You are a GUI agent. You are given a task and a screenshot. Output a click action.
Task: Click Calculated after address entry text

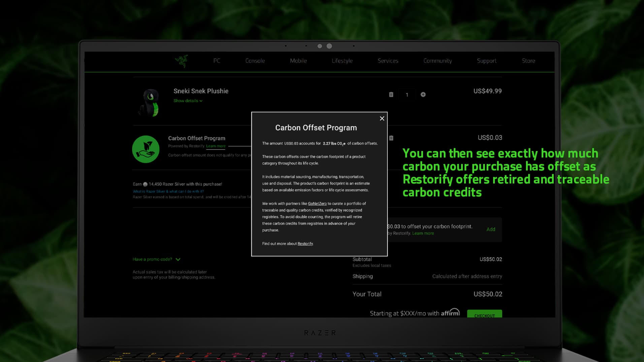pos(467,276)
